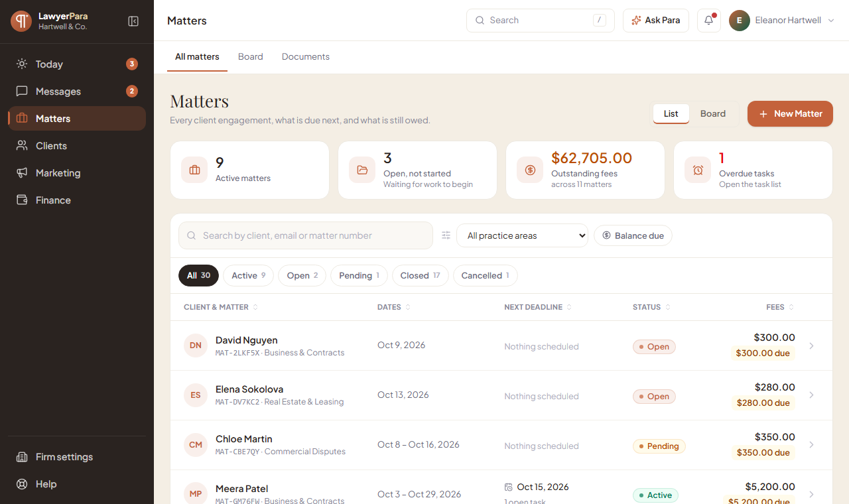Image resolution: width=849 pixels, height=504 pixels.
Task: Sort by Client & Matter column
Action: tap(221, 307)
